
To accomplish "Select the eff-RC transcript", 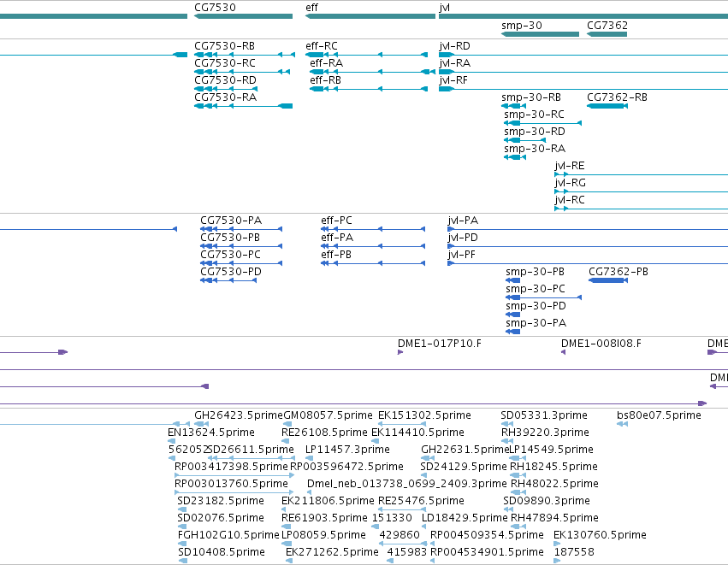I will coord(366,55).
